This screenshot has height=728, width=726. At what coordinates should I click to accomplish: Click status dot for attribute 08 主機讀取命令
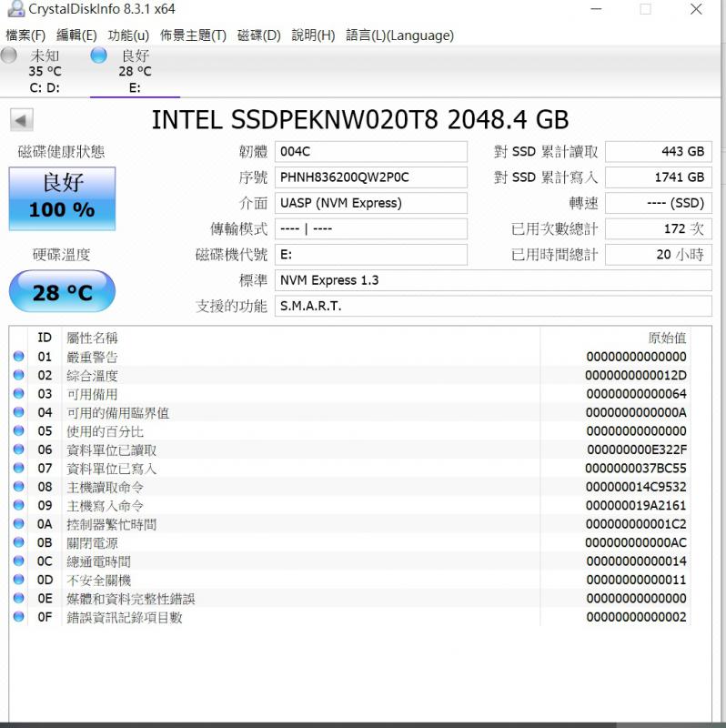(x=18, y=486)
